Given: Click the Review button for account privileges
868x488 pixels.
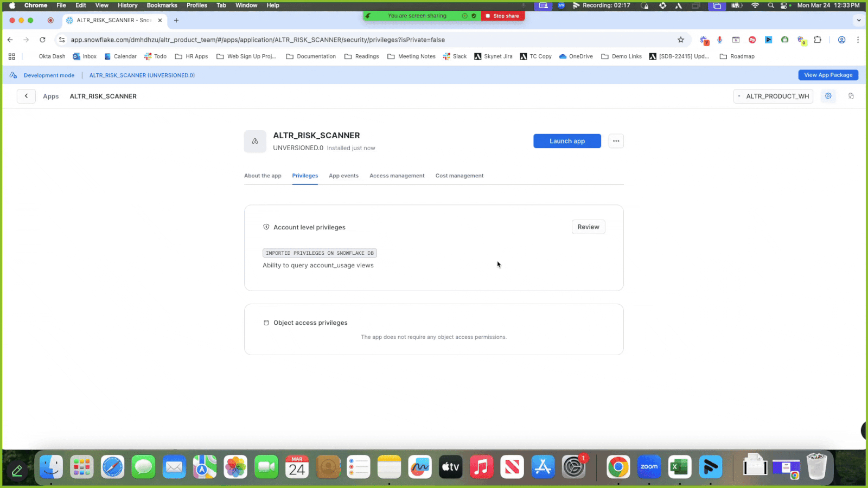Looking at the screenshot, I should (588, 227).
